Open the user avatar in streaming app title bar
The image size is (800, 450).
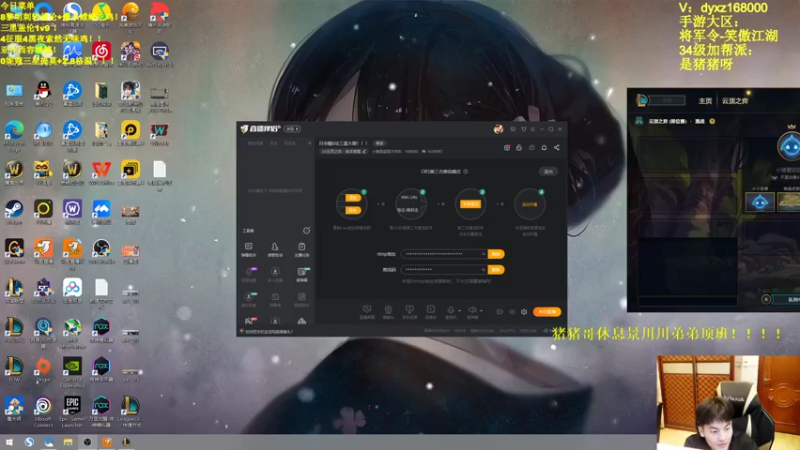coord(498,129)
